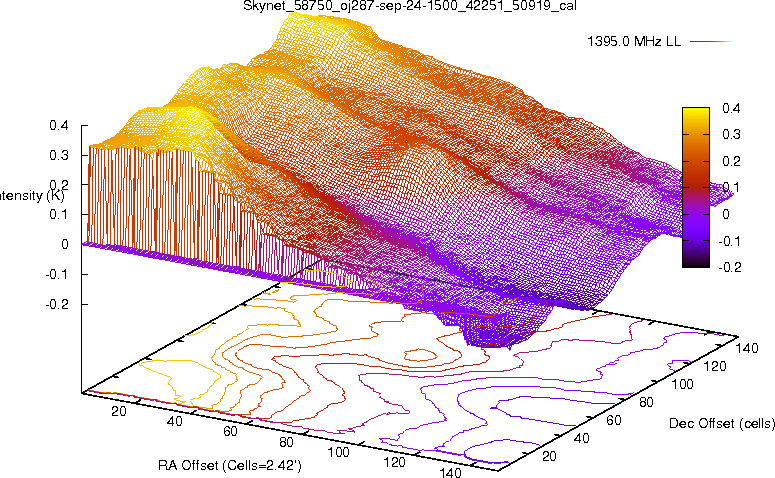Select the intensity axis tick 0.1
Viewport: 775px width, 478px height.
tap(59, 215)
